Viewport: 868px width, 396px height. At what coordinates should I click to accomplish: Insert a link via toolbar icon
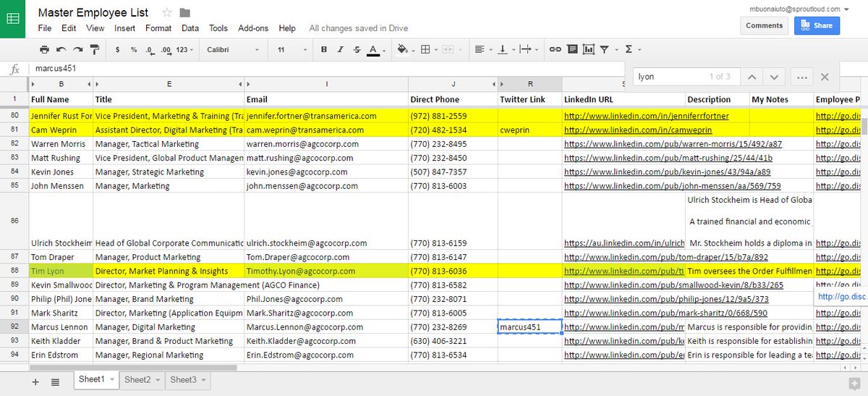tap(555, 50)
